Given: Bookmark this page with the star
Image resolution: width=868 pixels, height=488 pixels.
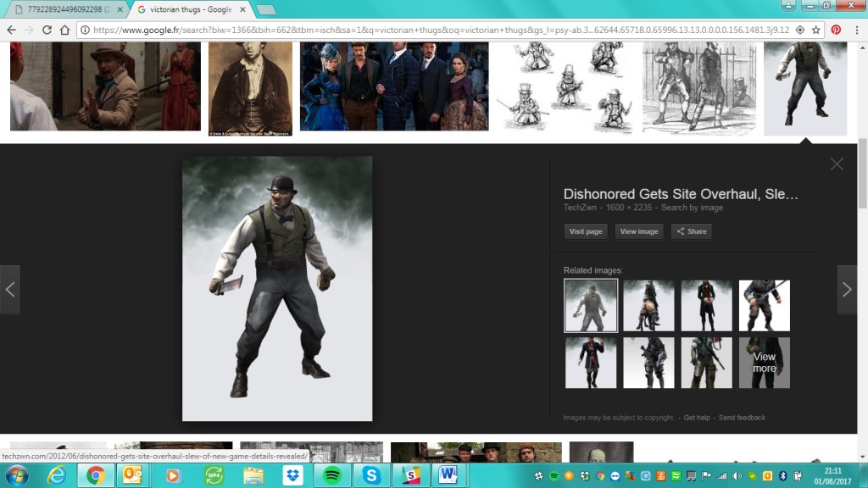Looking at the screenshot, I should pyautogui.click(x=816, y=30).
